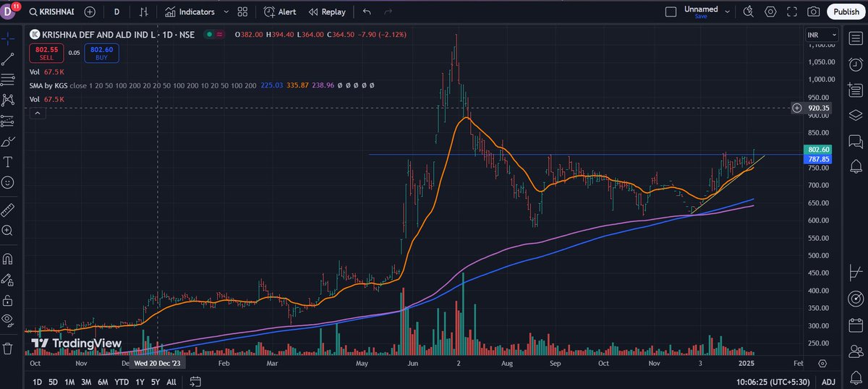
Task: Select the 3M date range tab
Action: tap(86, 382)
